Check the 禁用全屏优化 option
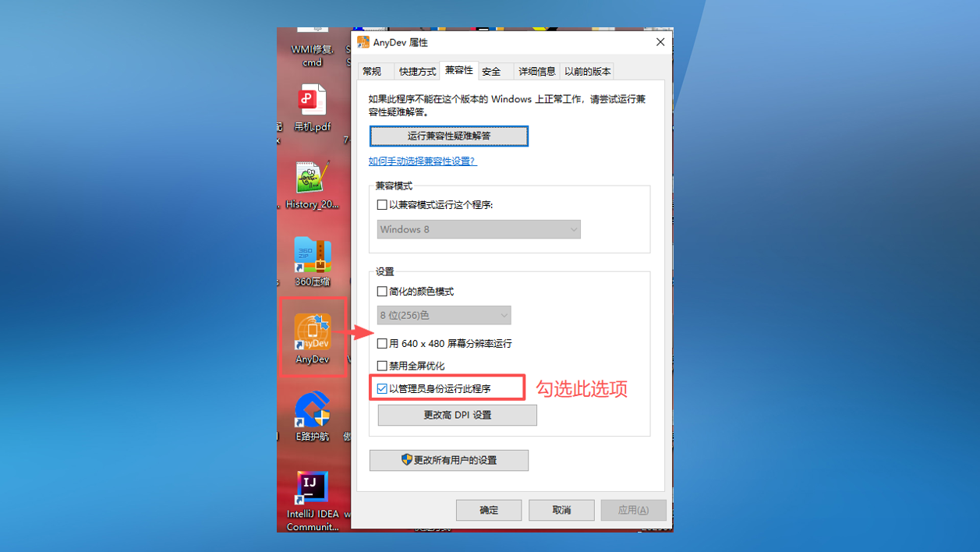Image resolution: width=980 pixels, height=552 pixels. coord(382,366)
